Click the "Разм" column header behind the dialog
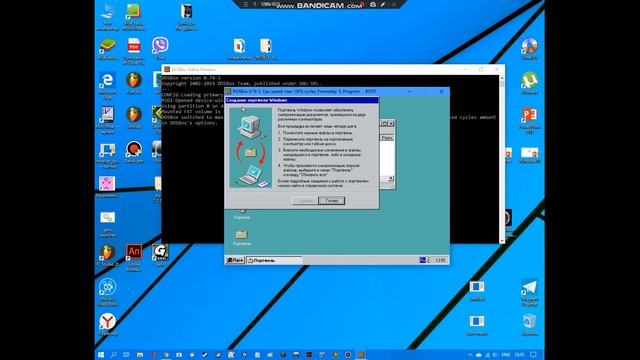The image size is (640, 360). [x=387, y=138]
